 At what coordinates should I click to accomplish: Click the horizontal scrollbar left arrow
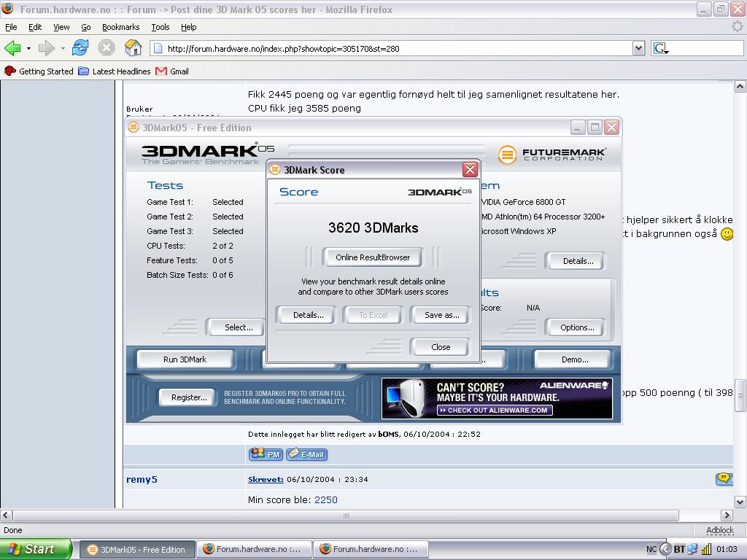point(6,516)
